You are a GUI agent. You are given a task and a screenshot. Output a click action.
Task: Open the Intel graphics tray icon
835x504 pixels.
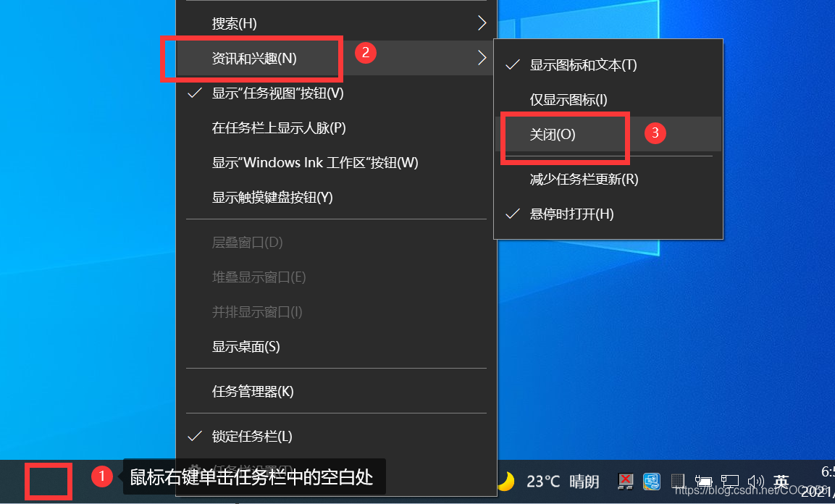[652, 481]
